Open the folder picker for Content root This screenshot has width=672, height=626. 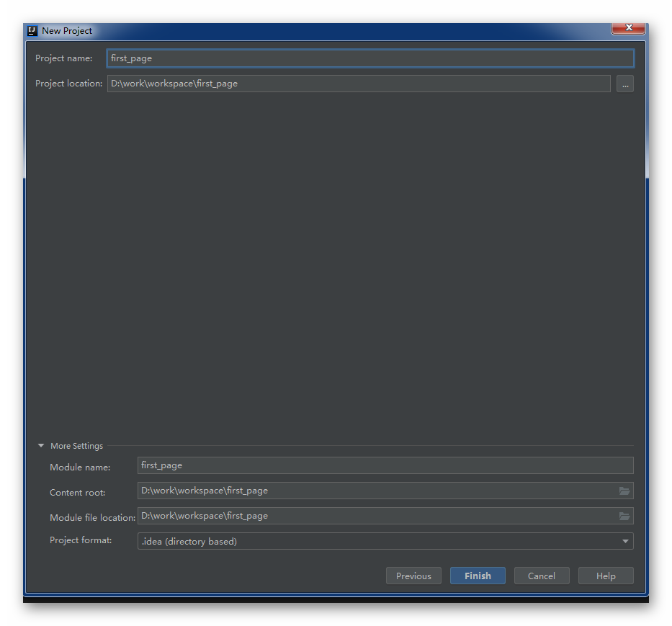[624, 491]
